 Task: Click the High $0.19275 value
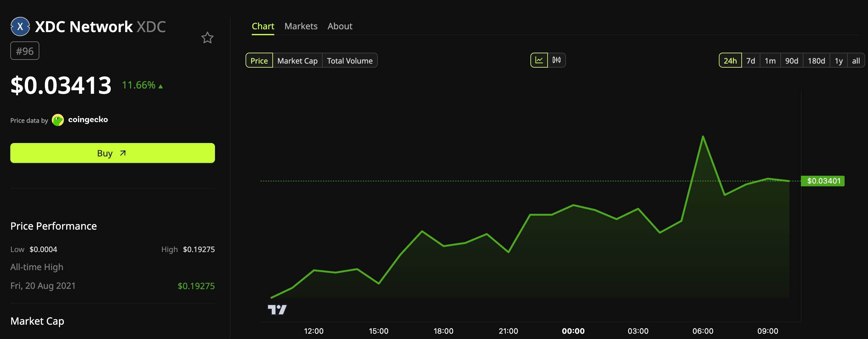coord(199,250)
